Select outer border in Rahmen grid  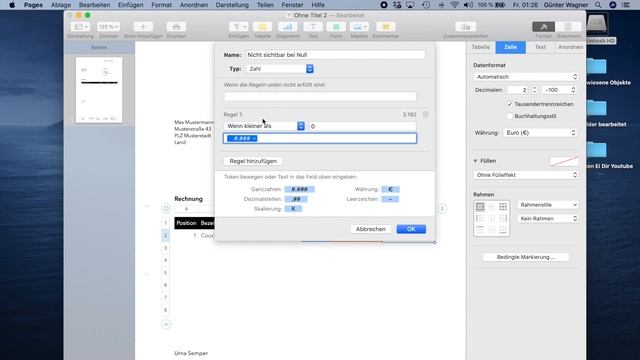pos(480,207)
